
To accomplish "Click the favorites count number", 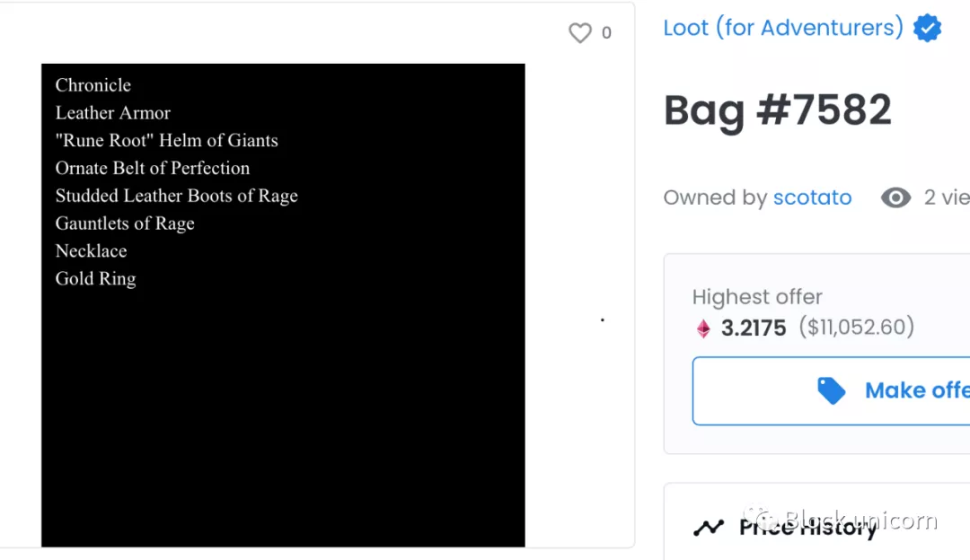I will click(606, 33).
